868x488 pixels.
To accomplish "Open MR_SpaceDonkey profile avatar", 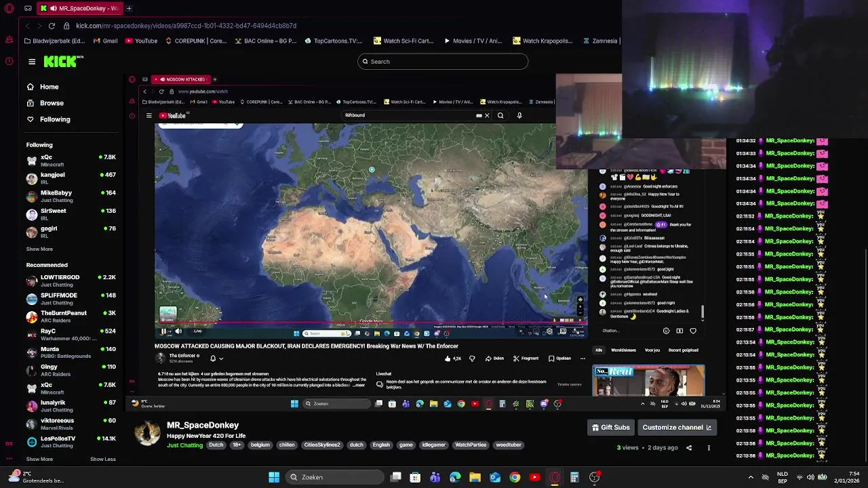I will [x=147, y=433].
